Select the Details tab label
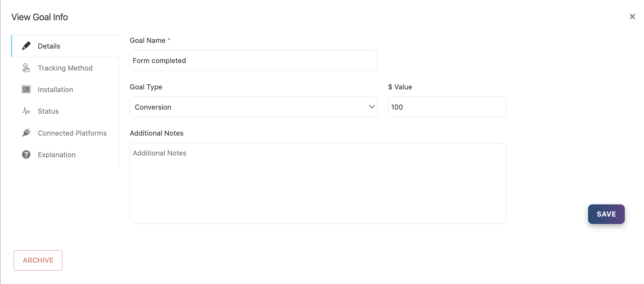The height and width of the screenshot is (284, 644). point(49,46)
